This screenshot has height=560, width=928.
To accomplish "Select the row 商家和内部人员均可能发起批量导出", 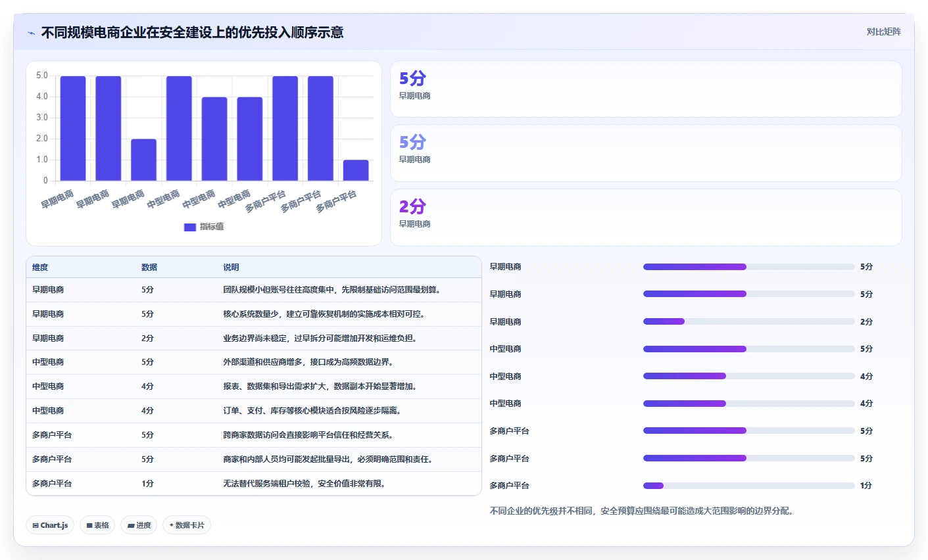I will tap(254, 459).
